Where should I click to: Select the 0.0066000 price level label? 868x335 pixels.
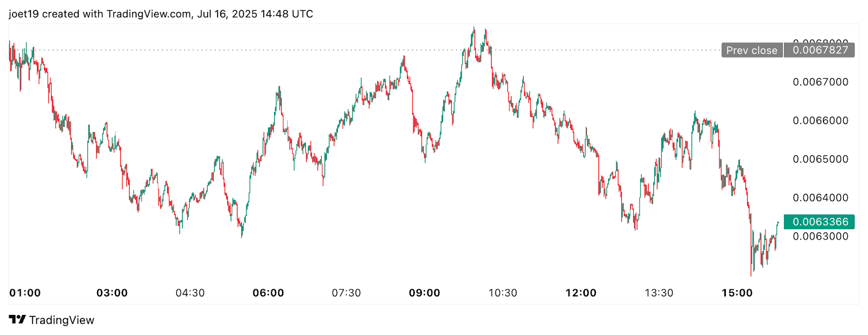820,121
